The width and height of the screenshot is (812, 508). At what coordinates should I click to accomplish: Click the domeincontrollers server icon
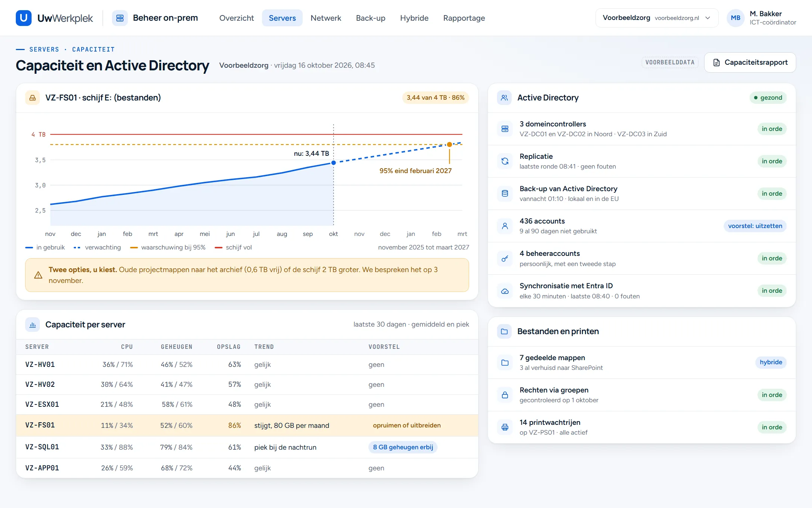[x=505, y=129]
